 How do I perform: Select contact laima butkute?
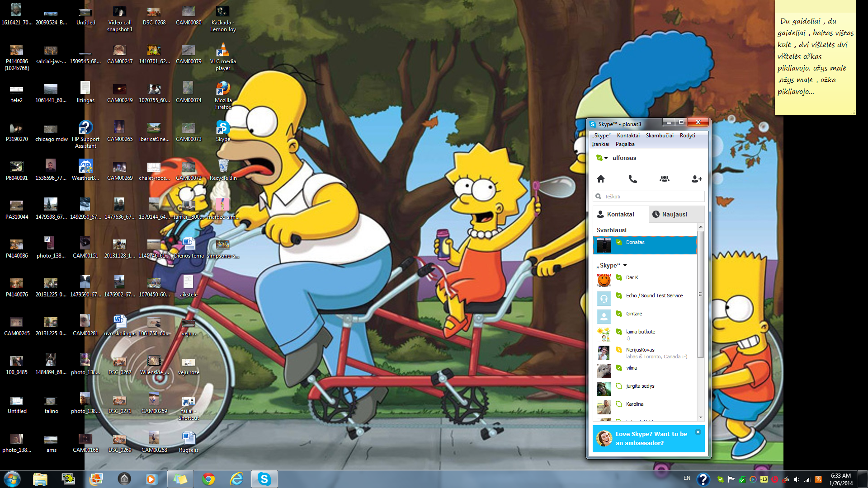tap(645, 334)
